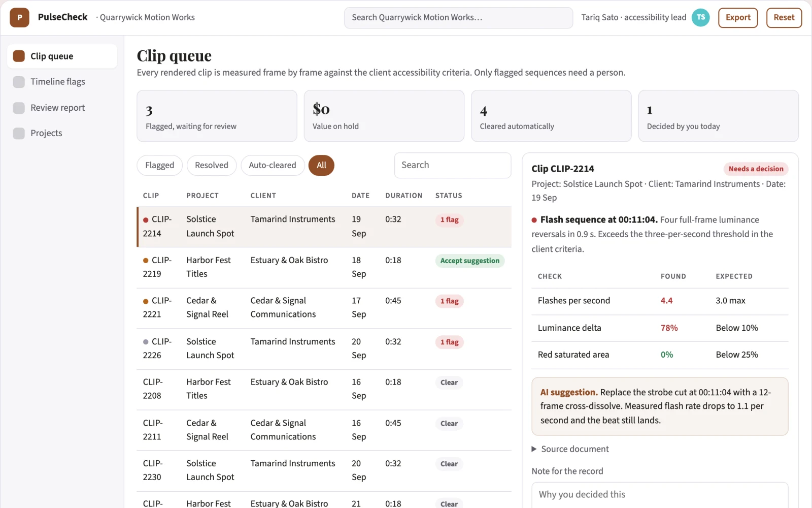Screen dimensions: 812x508
Task: Click the Flashes per second found value 4.4
Action: (x=666, y=301)
